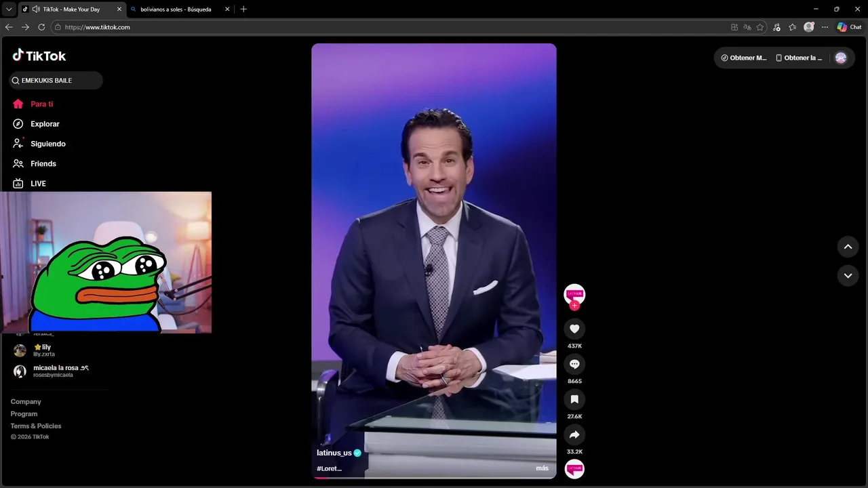Open the browser apps icon in address bar
868x488 pixels.
(734, 27)
